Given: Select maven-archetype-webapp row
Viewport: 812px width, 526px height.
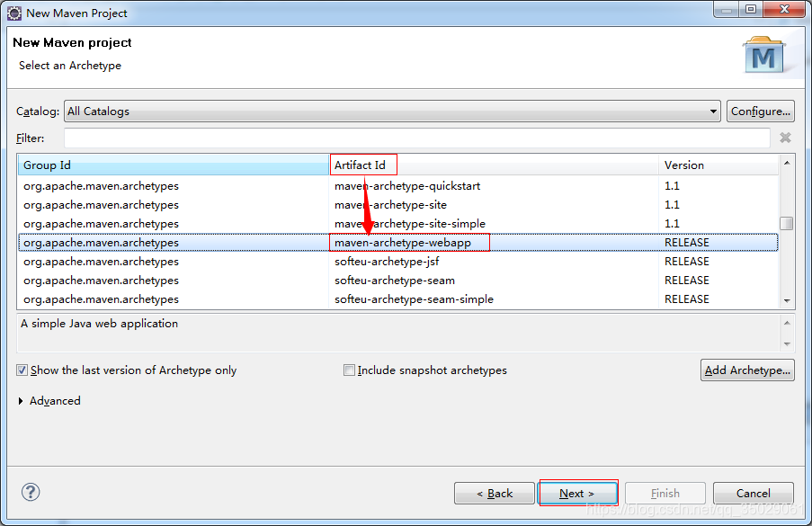Looking at the screenshot, I should click(397, 243).
